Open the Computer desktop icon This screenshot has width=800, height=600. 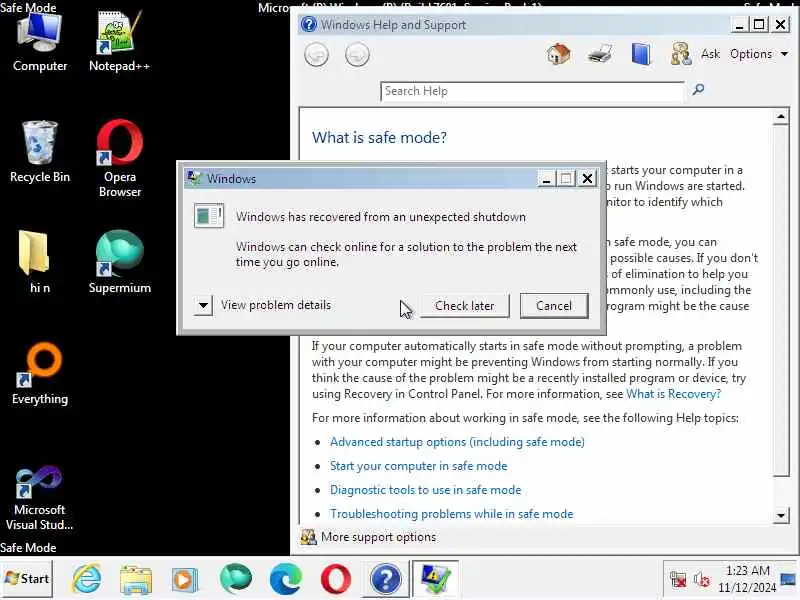pyautogui.click(x=39, y=42)
